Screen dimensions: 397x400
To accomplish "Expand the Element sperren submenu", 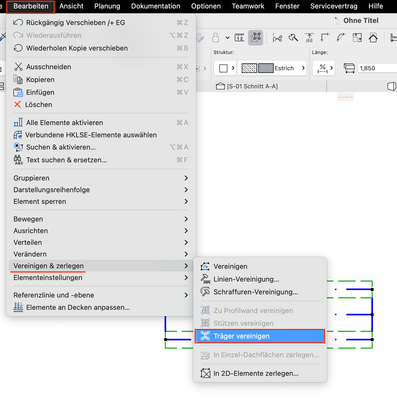I will coord(100,201).
